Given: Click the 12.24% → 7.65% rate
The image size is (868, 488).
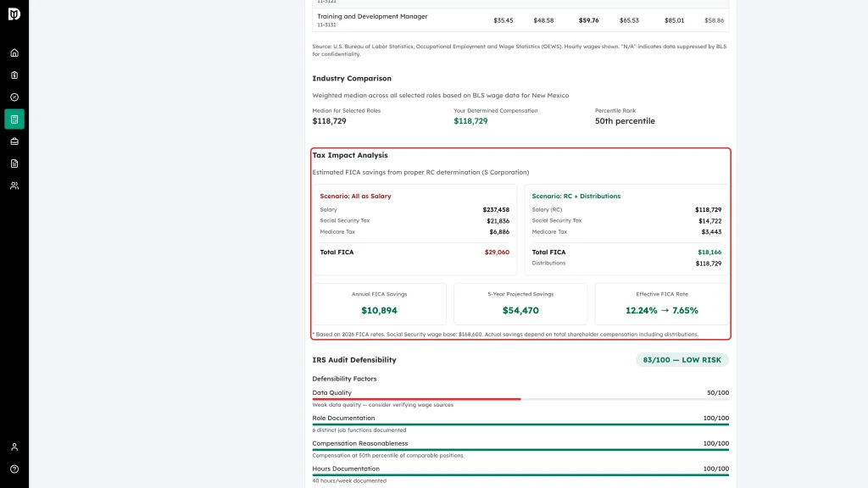Looking at the screenshot, I should point(661,310).
